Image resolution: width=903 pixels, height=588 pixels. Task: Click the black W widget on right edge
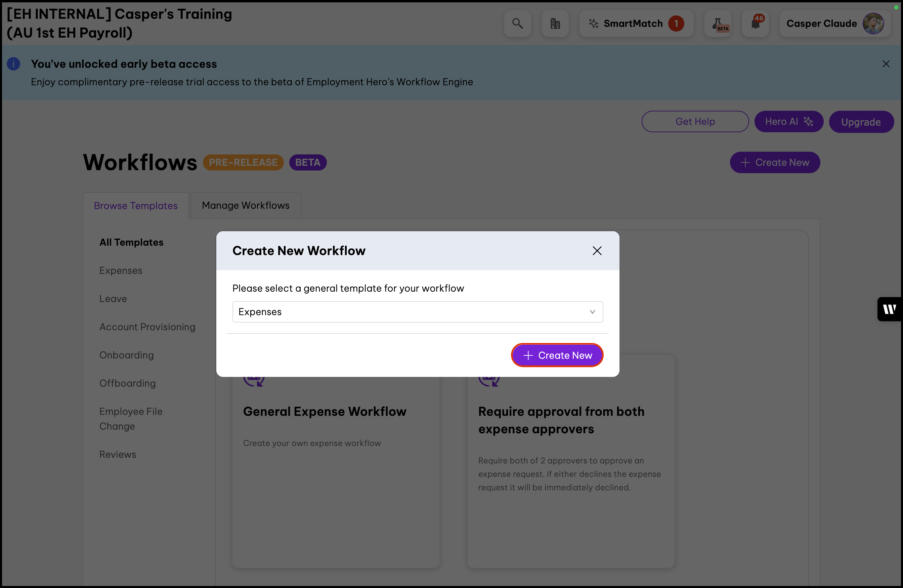tap(889, 309)
